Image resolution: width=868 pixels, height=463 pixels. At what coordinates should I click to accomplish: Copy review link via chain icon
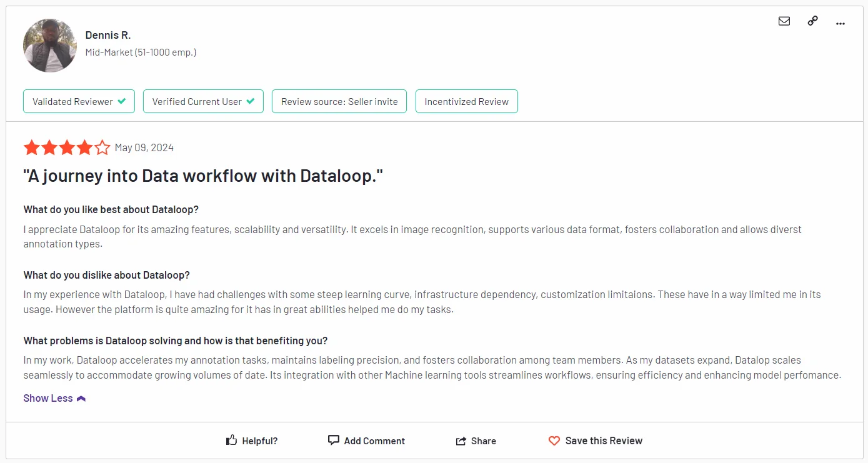point(812,21)
